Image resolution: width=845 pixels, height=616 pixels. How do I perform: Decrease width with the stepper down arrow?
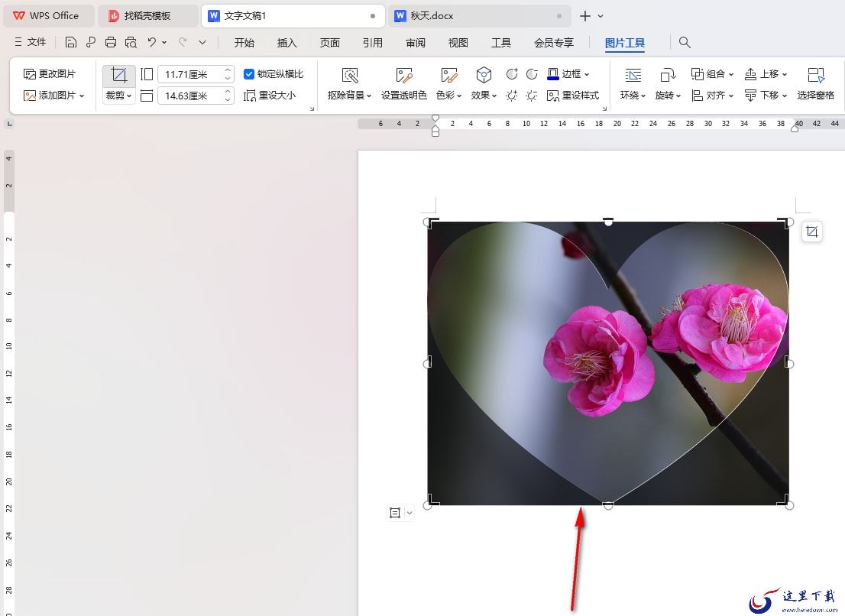point(228,100)
